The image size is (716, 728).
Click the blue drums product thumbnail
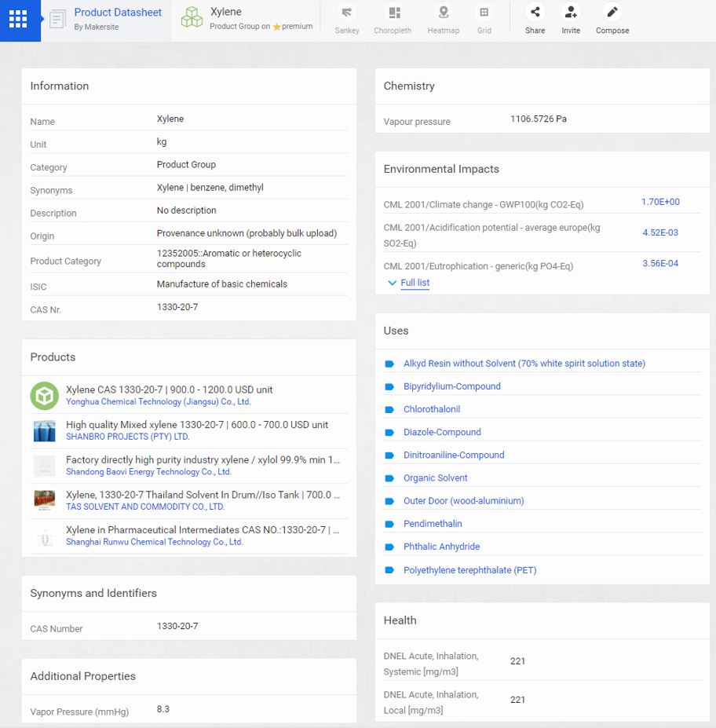[x=45, y=431]
